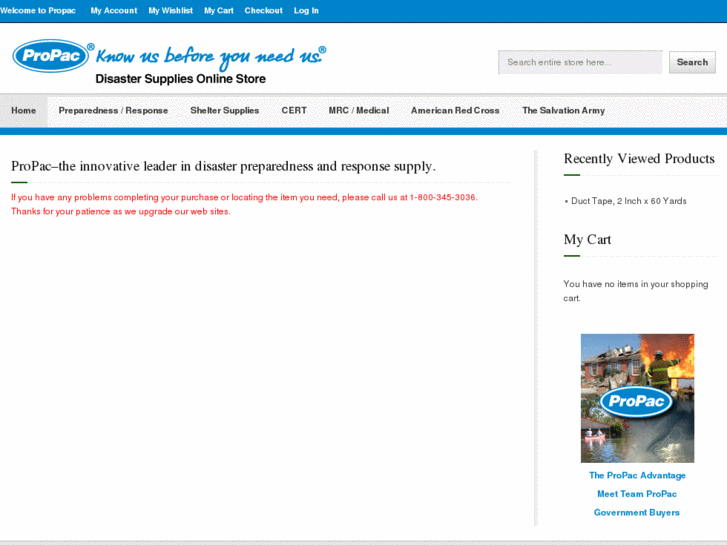Open the Checkout link
The width and height of the screenshot is (727, 545).
(x=263, y=11)
